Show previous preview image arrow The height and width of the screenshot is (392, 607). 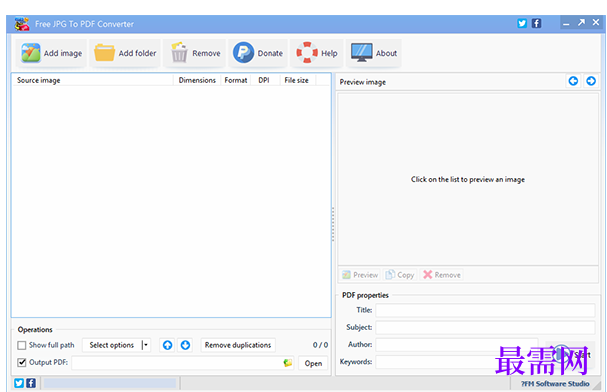pyautogui.click(x=573, y=81)
